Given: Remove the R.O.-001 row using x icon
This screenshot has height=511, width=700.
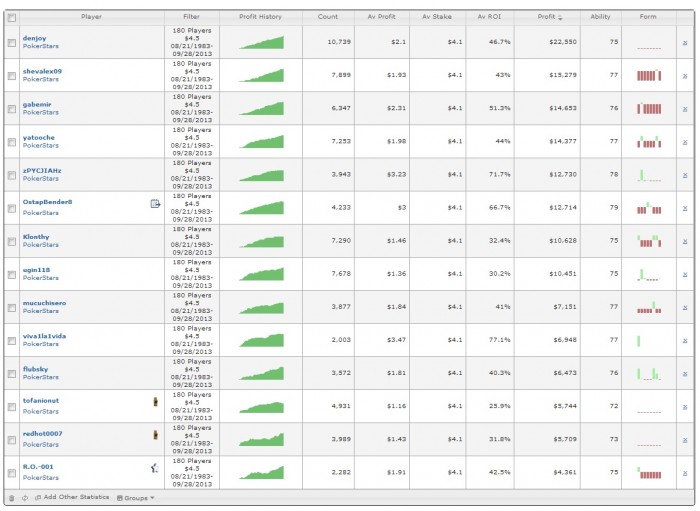Looking at the screenshot, I should pos(685,473).
